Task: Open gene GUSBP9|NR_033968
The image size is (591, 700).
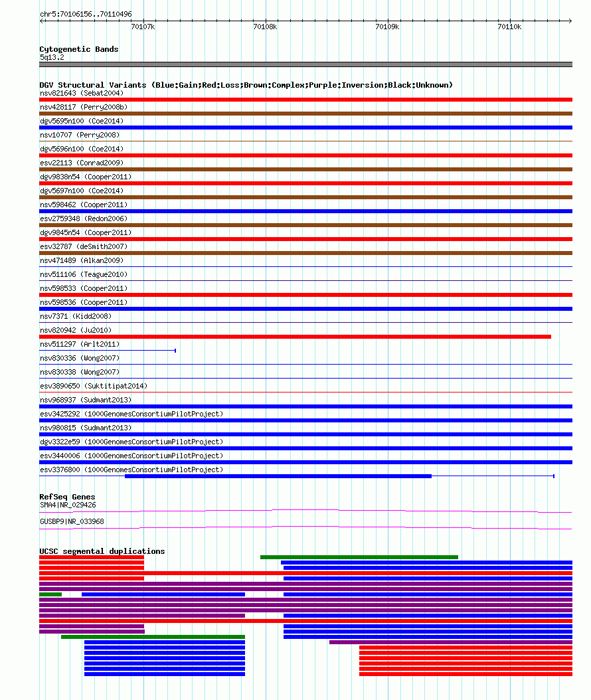Action: [72, 521]
